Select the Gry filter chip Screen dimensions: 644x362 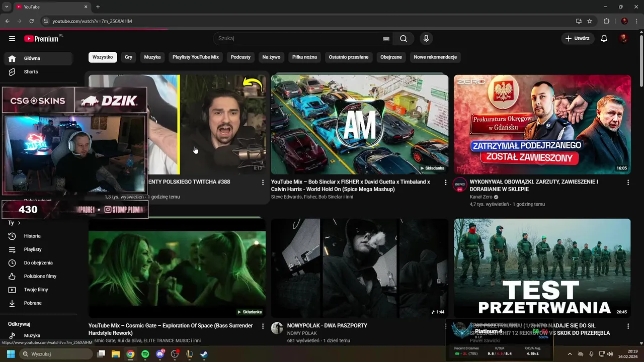point(128,57)
